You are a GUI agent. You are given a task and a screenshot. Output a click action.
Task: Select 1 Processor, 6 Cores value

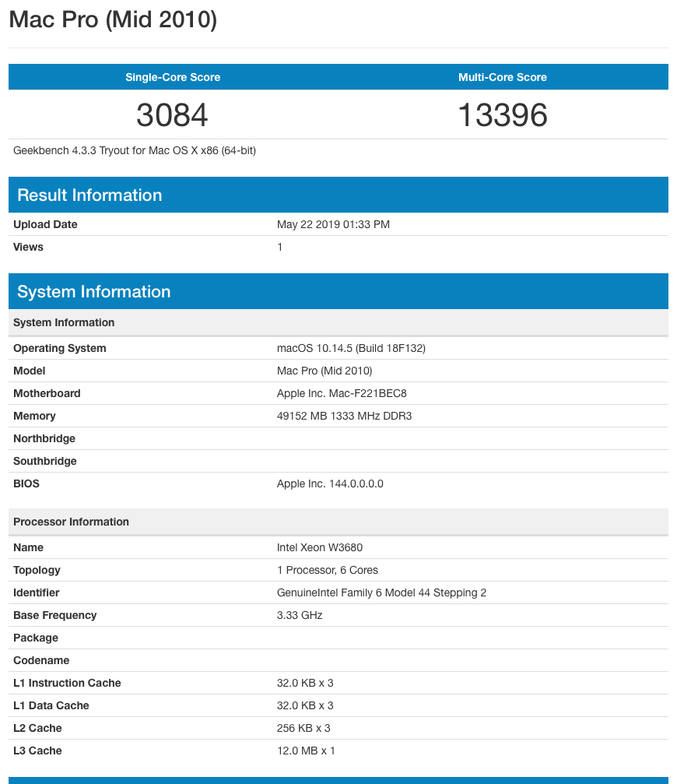click(x=328, y=570)
